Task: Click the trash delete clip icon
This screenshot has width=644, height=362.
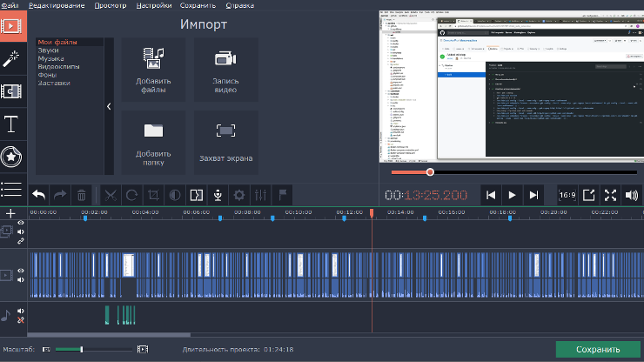Action: (81, 195)
